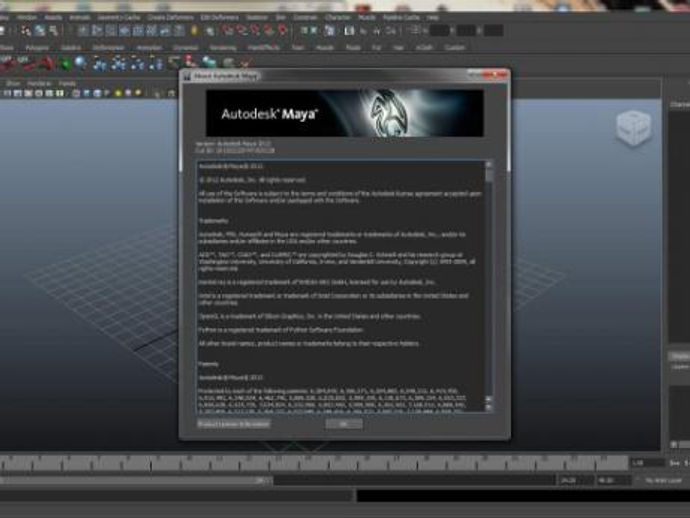
Task: Click yellow light icon in viewport toolbar
Action: tap(118, 93)
